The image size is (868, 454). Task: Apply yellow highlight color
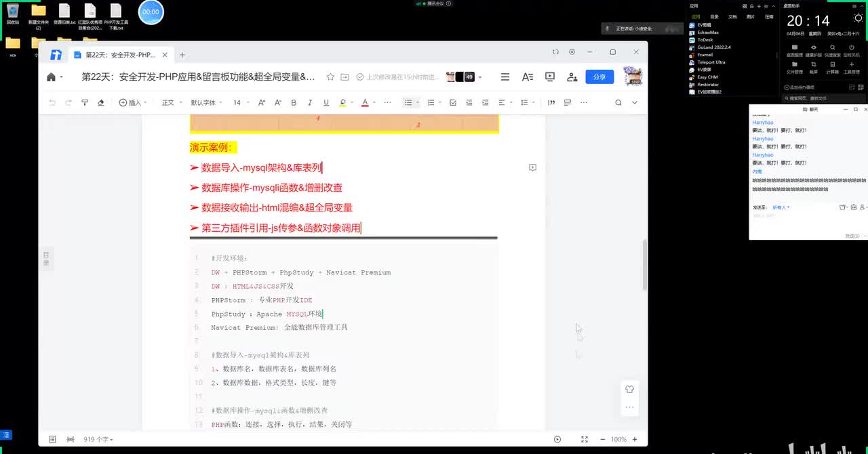click(x=342, y=102)
